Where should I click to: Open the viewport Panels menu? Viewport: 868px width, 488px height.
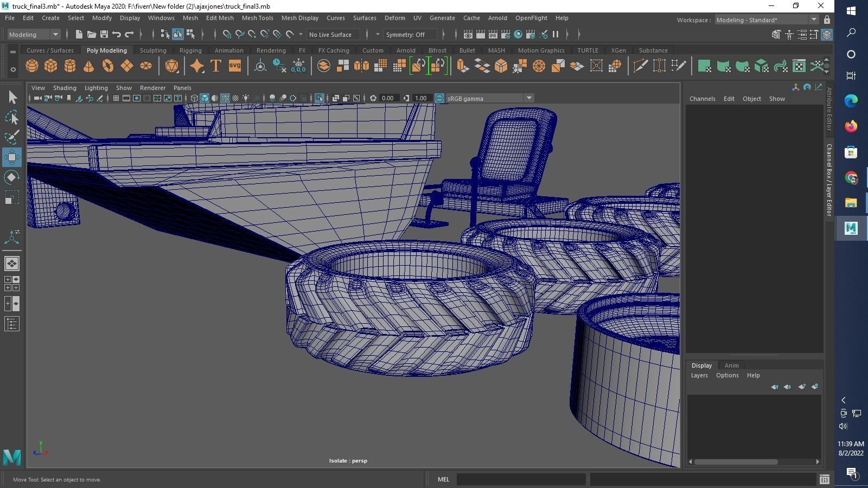182,88
